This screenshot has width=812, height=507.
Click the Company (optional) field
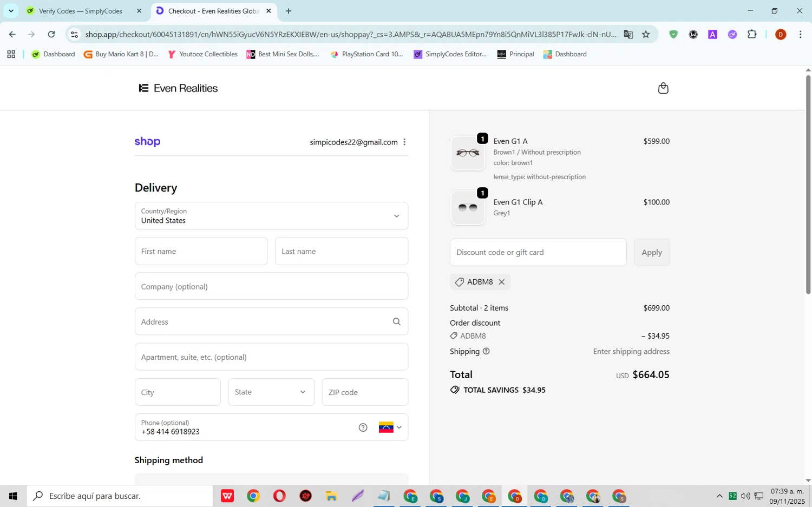pyautogui.click(x=271, y=286)
